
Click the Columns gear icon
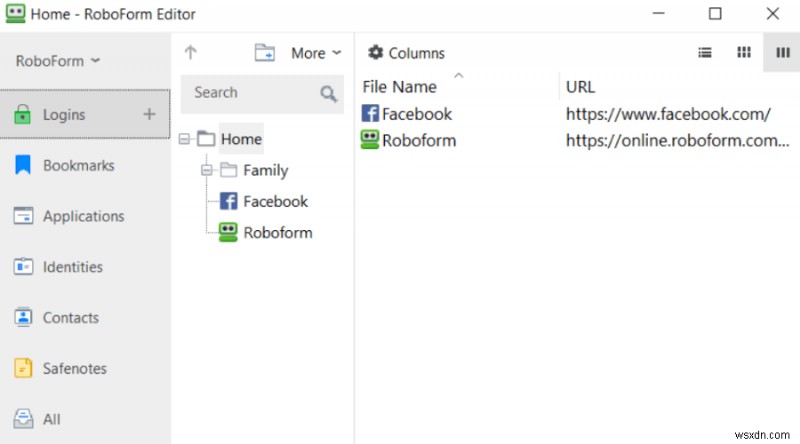click(x=376, y=52)
